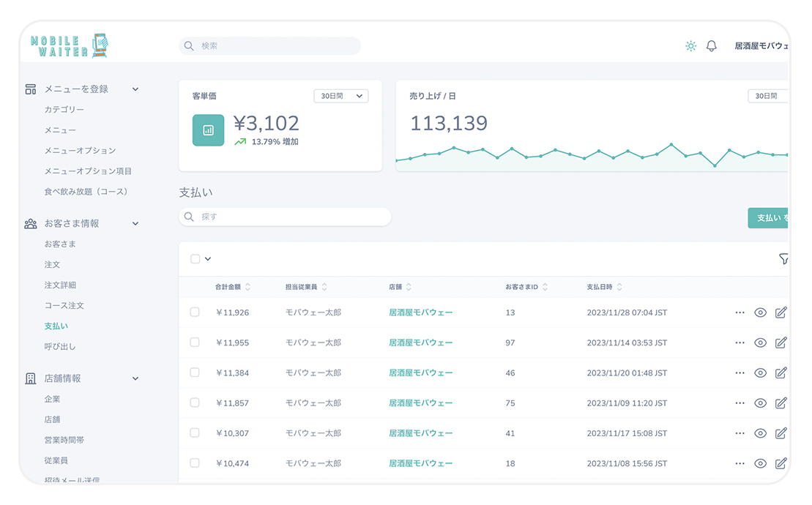This screenshot has width=812, height=505.
Task: Click 居酒屋モバウェー store link in first row
Action: (420, 313)
